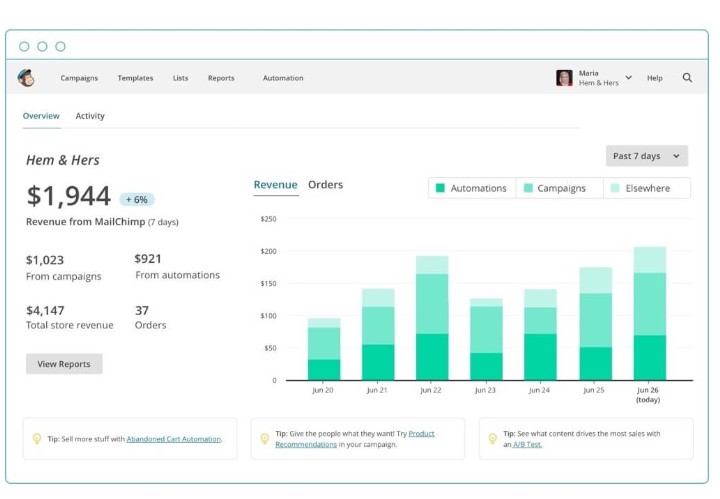Switch to the Activity tab
This screenshot has width=720, height=499.
tap(90, 116)
